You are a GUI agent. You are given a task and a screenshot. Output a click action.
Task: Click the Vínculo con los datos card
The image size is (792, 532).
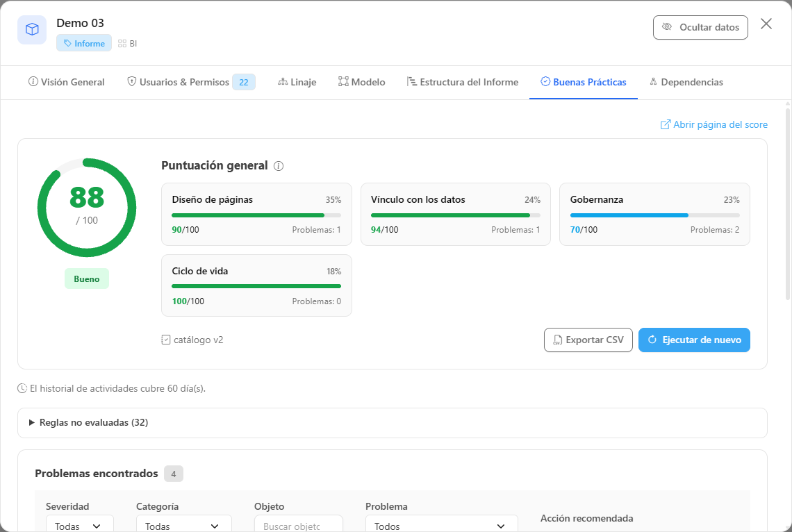456,215
